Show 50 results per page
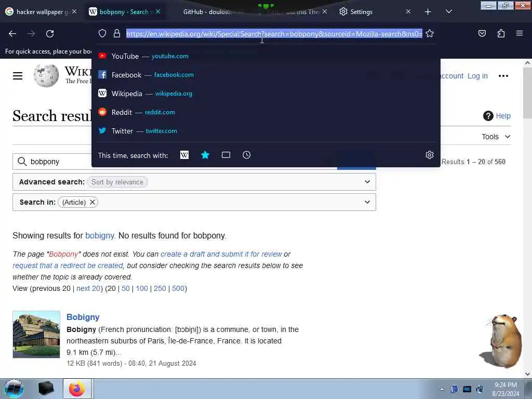Image resolution: width=532 pixels, height=399 pixels. pyautogui.click(x=126, y=288)
